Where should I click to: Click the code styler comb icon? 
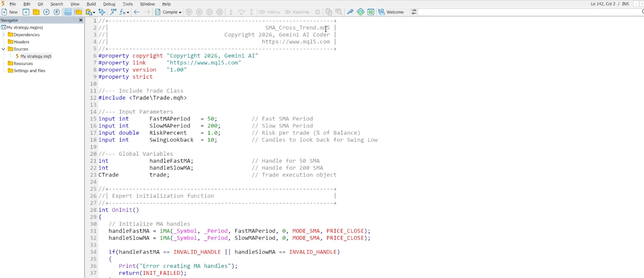click(350, 12)
